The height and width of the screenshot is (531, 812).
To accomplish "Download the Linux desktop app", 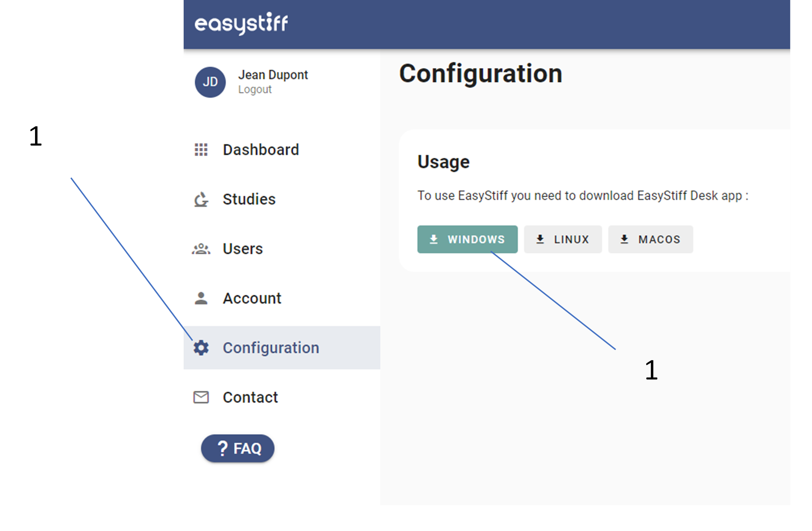I will pyautogui.click(x=563, y=240).
